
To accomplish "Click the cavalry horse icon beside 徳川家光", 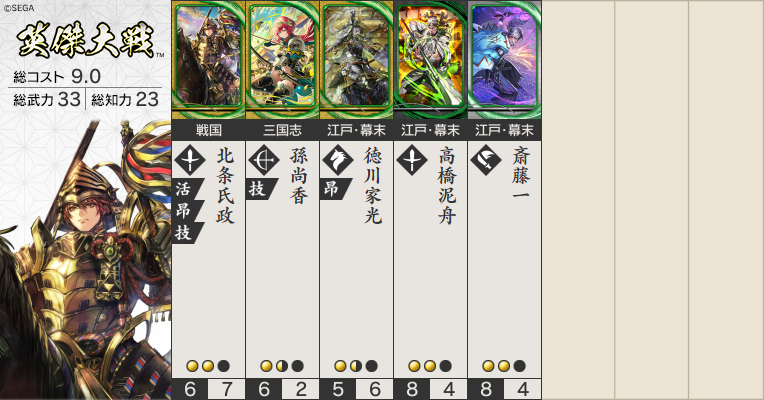I will 338,160.
